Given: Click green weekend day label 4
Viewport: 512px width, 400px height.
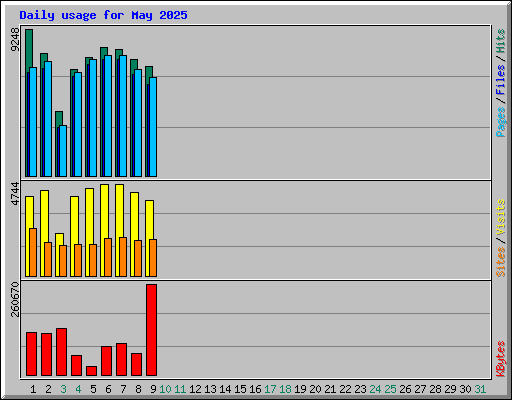Looking at the screenshot, I should point(78,389).
